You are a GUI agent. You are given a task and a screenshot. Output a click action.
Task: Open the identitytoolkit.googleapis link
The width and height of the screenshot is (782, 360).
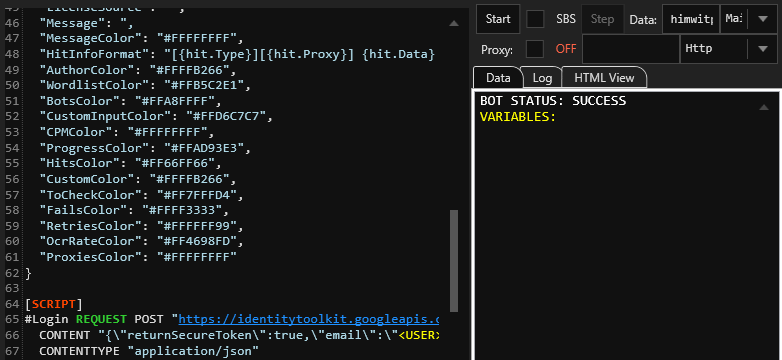tap(309, 319)
